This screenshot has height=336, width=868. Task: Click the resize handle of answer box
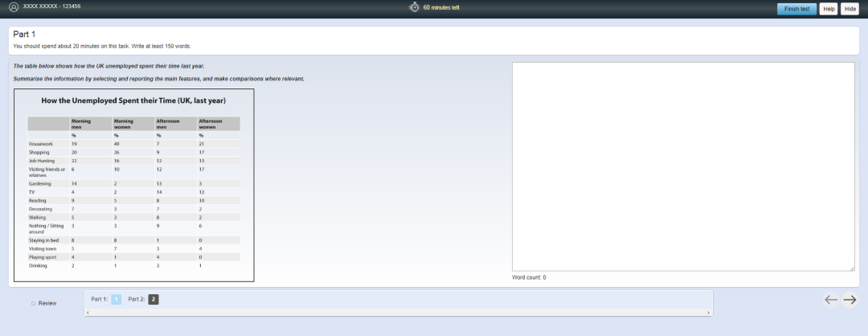pos(852,269)
